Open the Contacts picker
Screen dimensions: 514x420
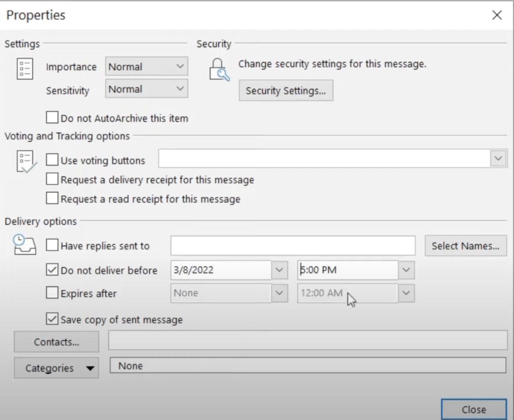coord(56,342)
